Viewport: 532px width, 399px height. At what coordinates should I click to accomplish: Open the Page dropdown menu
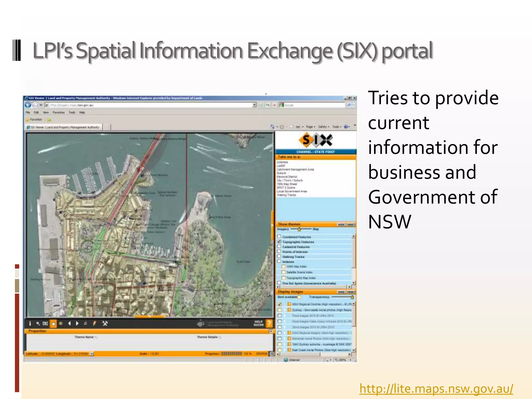pos(310,127)
